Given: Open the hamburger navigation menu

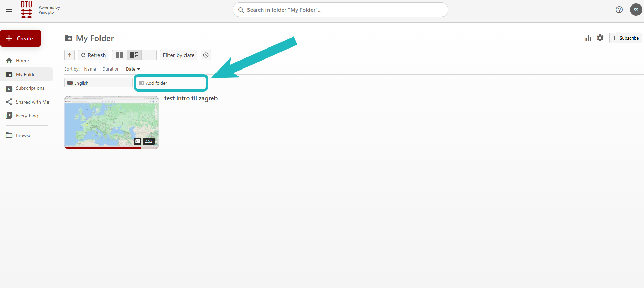Looking at the screenshot, I should [x=9, y=10].
